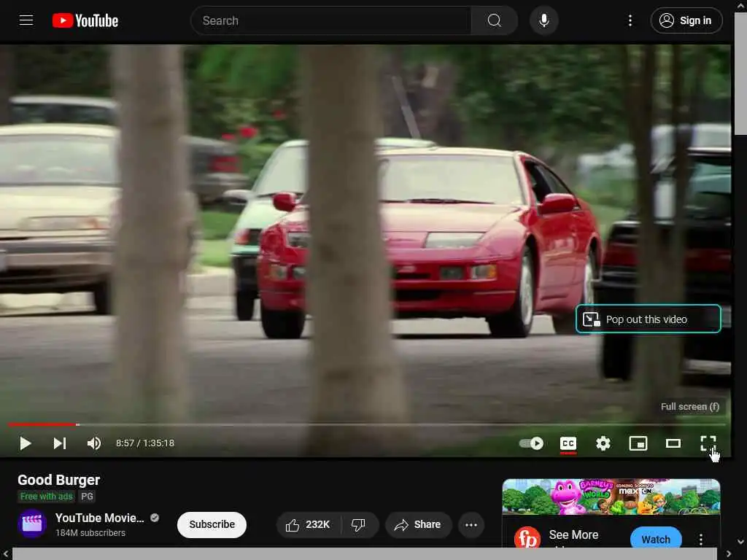The width and height of the screenshot is (747, 560).
Task: Seek on the video progress bar
Action: click(366, 424)
